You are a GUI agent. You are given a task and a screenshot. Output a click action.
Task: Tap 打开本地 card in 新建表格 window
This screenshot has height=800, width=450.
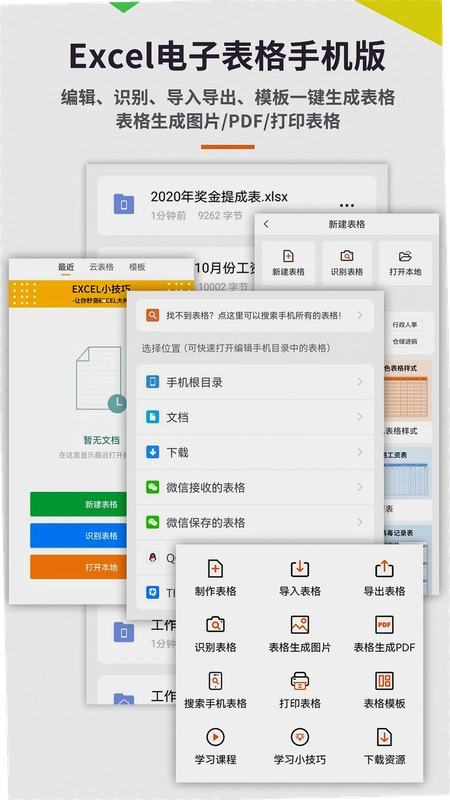click(x=406, y=263)
